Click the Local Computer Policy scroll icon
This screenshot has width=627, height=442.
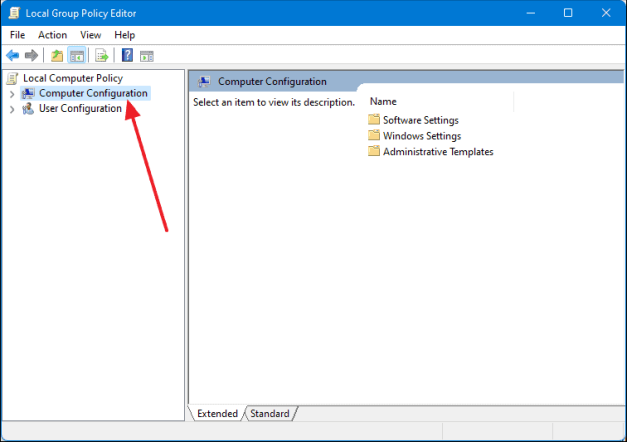[x=13, y=78]
